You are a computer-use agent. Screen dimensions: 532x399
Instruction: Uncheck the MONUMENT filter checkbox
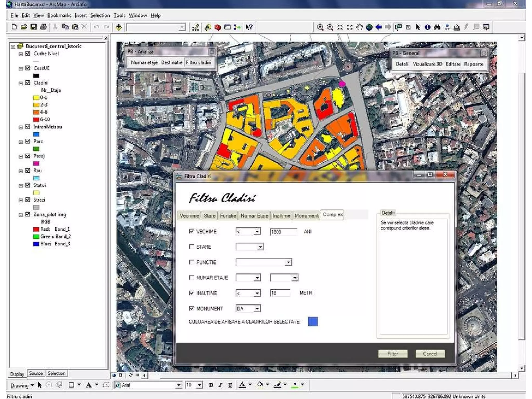tap(192, 308)
